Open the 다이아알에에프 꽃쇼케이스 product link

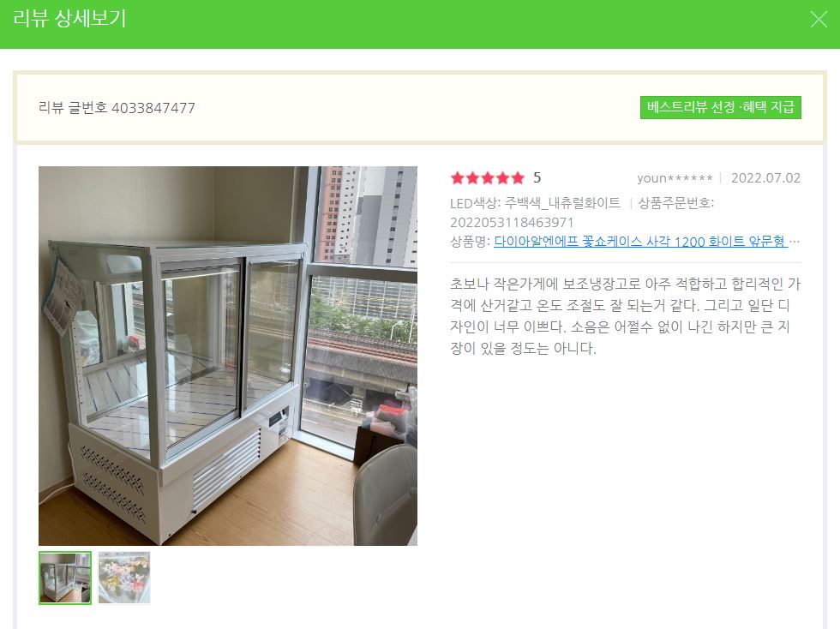pos(640,242)
